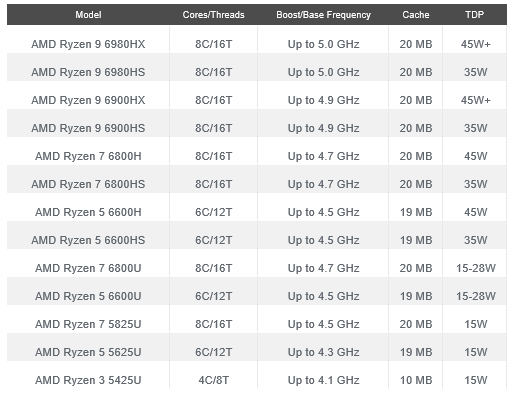Screen dimensions: 511x399
Task: Select the AMD Ryzen 9 6980HX cell
Action: pyautogui.click(x=88, y=44)
